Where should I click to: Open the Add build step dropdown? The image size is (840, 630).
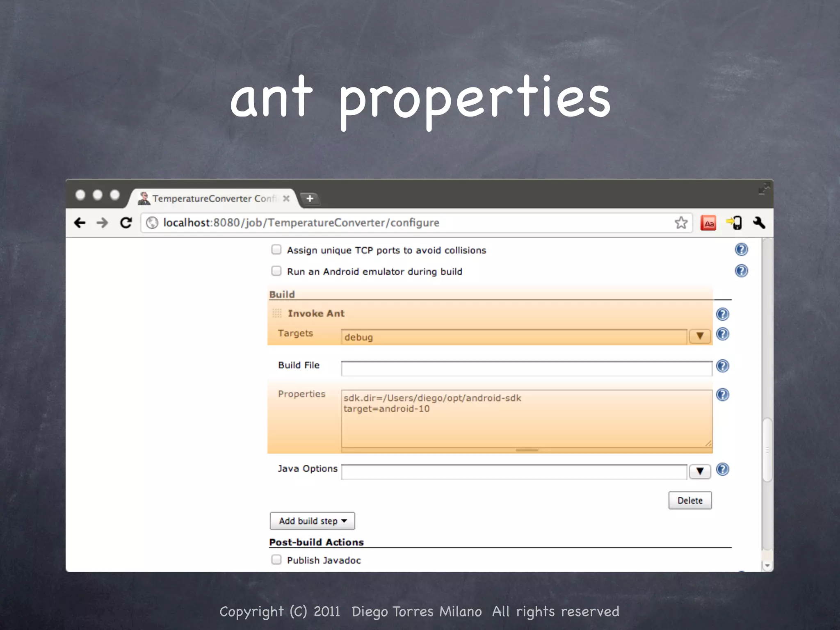[313, 521]
